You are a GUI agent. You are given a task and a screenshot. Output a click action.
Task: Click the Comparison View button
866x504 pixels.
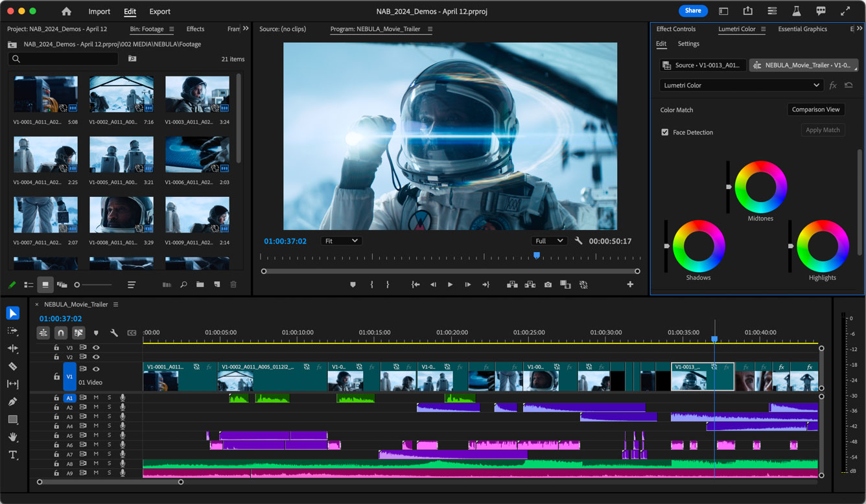coord(815,109)
